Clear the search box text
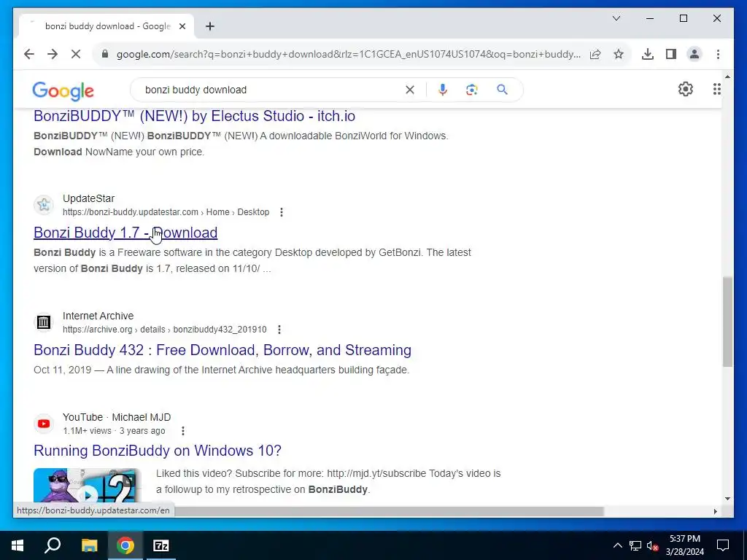747x560 pixels. click(x=410, y=90)
